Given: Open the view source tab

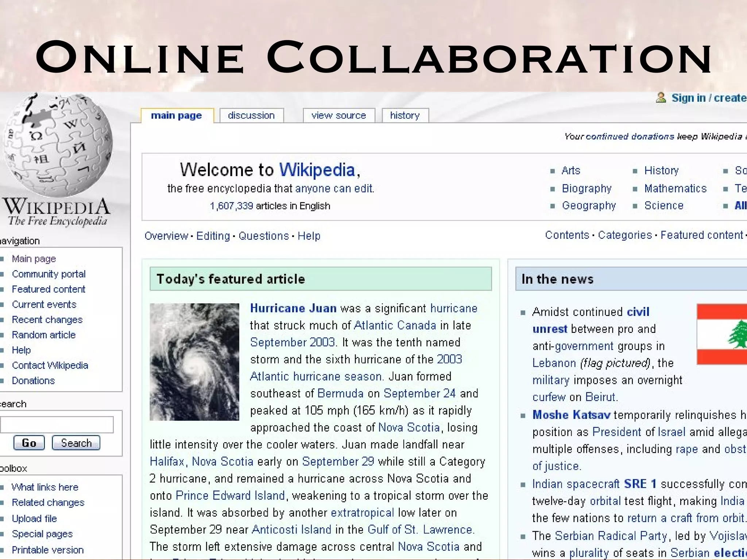Looking at the screenshot, I should (339, 116).
